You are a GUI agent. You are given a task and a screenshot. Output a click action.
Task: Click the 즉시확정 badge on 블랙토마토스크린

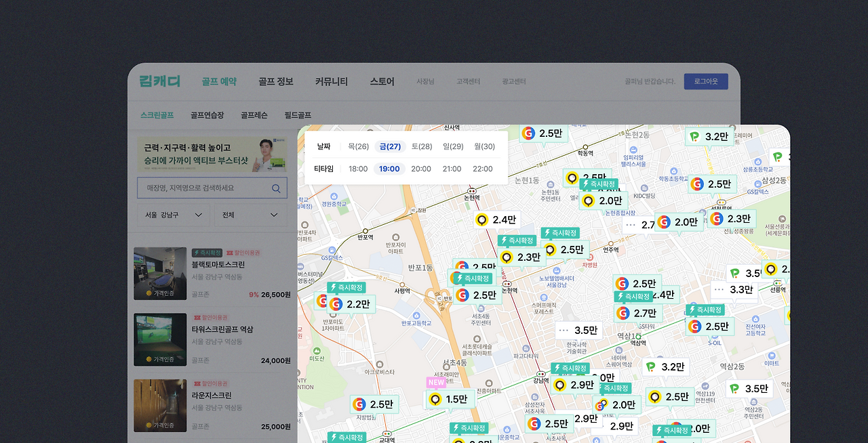(207, 253)
